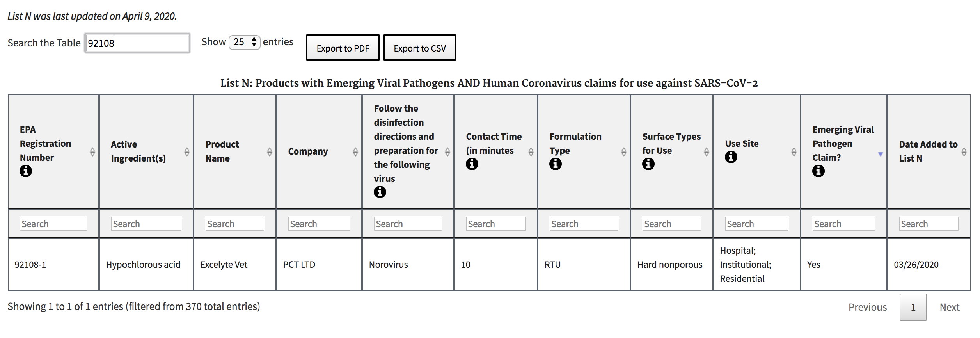The height and width of the screenshot is (338, 980).
Task: Select page 1 in pagination
Action: 913,307
